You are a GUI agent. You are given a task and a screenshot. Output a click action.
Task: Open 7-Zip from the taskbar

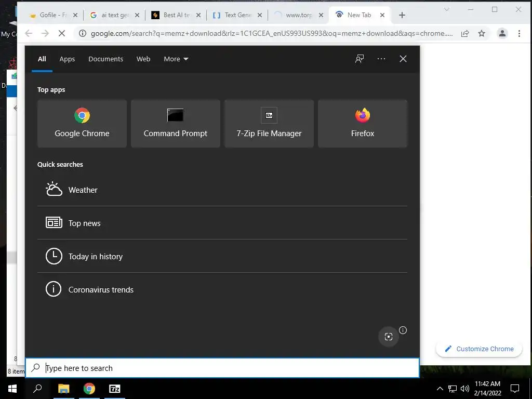115,389
